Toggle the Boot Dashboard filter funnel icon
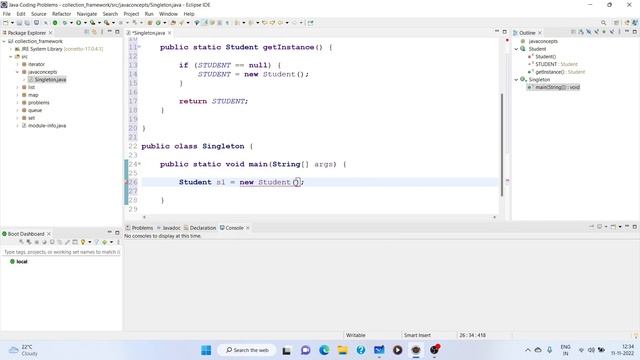Screen dimensions: 640x360 [x=97, y=242]
